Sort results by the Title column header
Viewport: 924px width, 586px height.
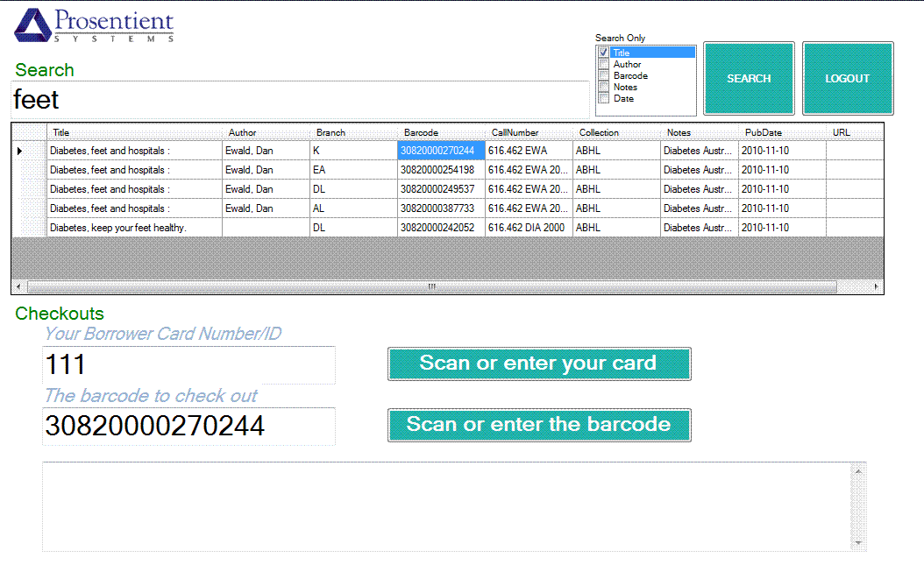point(134,132)
